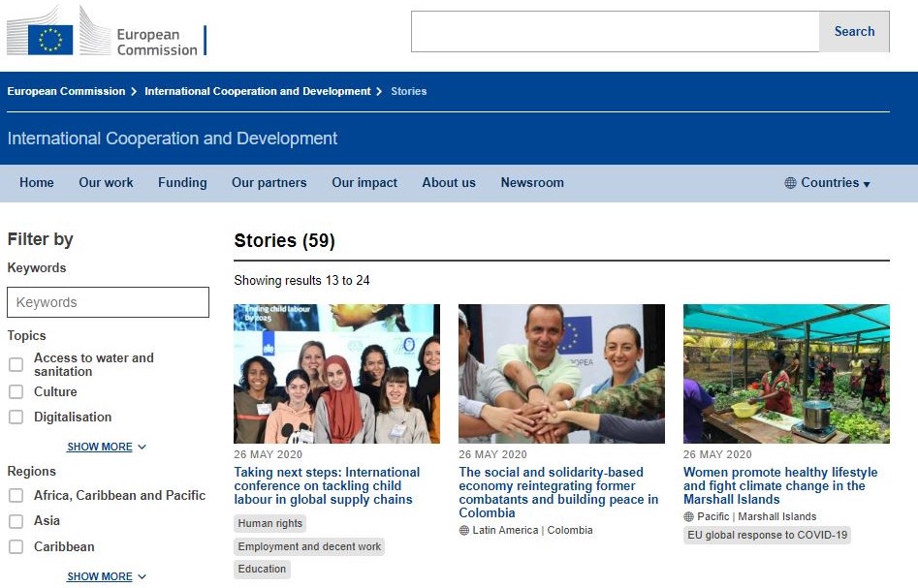
Task: Click the hands-together Colombia story photo
Action: point(561,374)
